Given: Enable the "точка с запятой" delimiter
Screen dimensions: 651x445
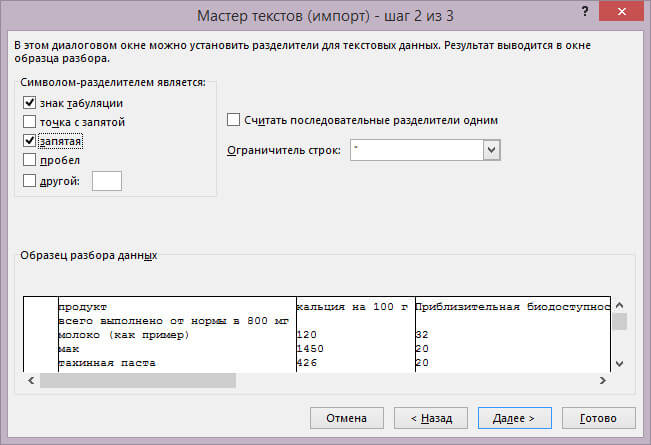Looking at the screenshot, I should coord(28,122).
